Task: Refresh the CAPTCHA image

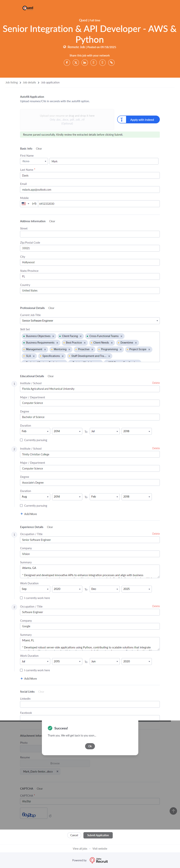Action: (50, 816)
